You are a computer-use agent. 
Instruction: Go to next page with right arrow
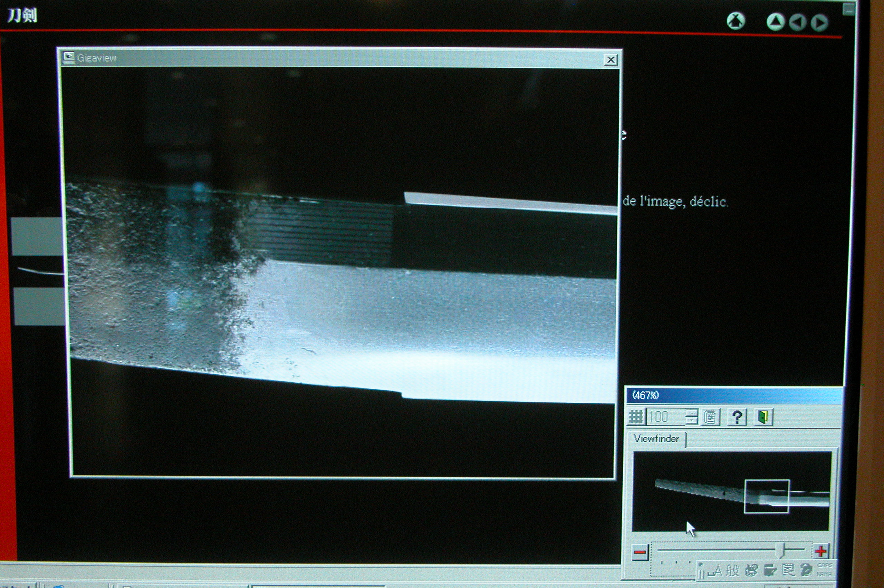819,23
